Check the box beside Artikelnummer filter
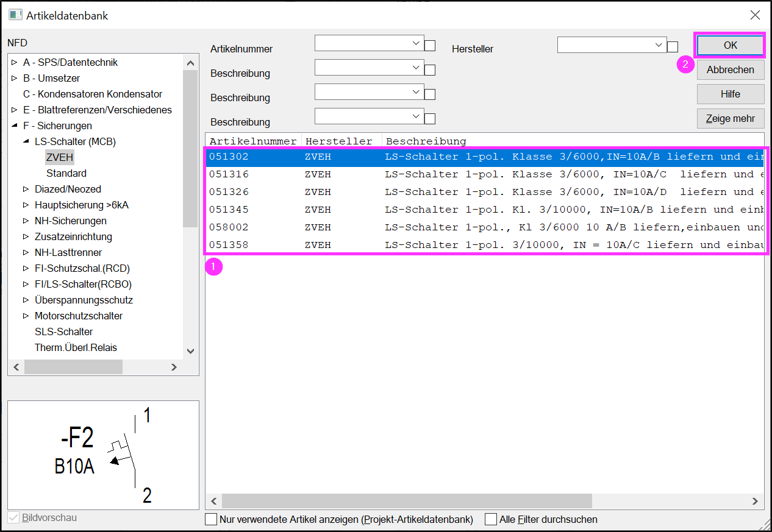772x532 pixels. tap(430, 46)
